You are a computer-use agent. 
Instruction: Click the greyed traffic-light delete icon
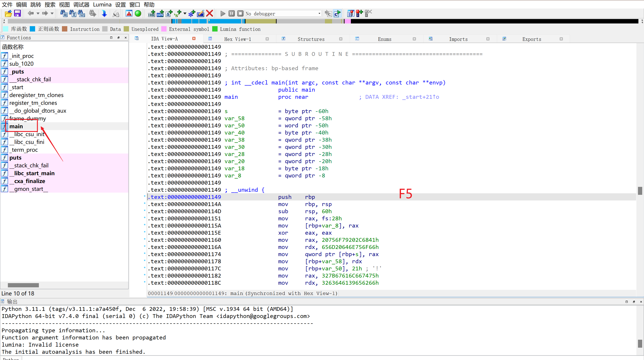(368, 13)
